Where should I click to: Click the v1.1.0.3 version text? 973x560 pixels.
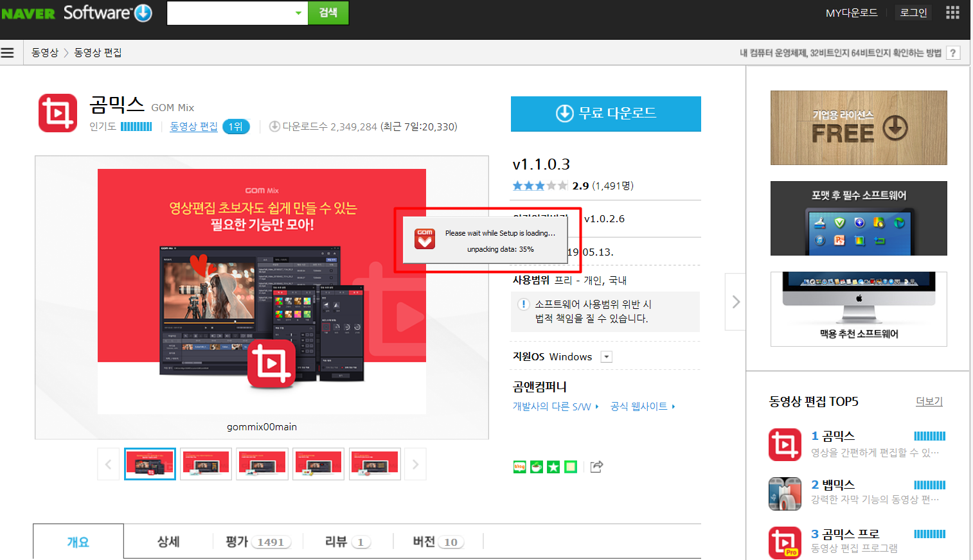click(x=541, y=164)
